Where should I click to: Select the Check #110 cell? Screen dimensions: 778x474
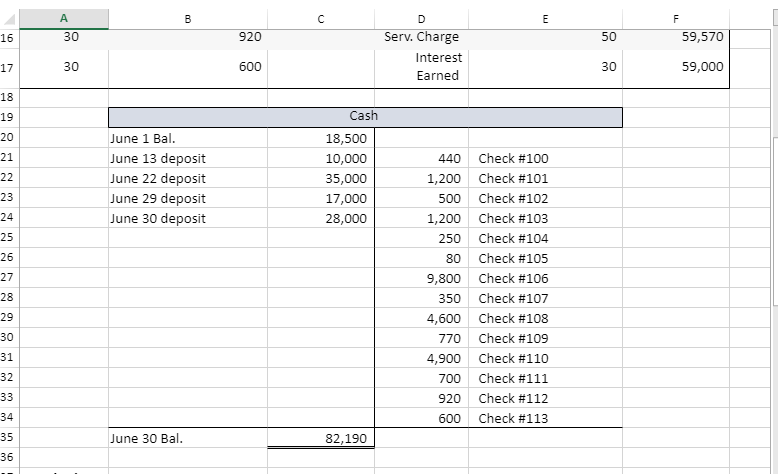coord(545,358)
